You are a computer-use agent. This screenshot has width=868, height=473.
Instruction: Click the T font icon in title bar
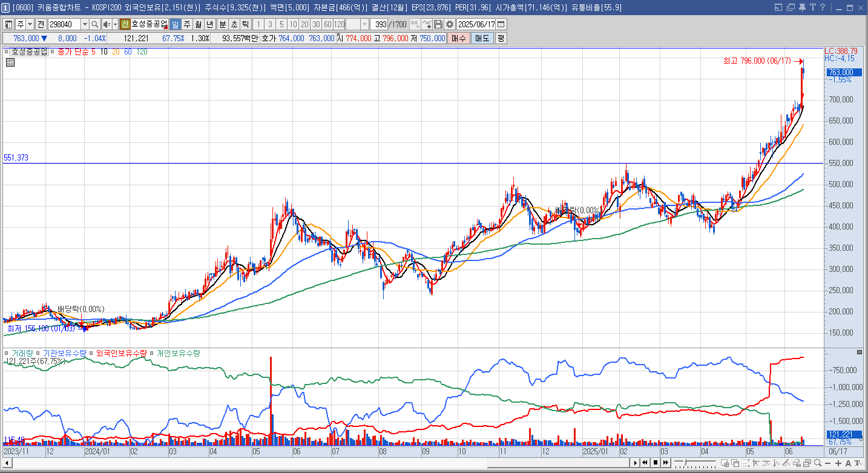812,7
